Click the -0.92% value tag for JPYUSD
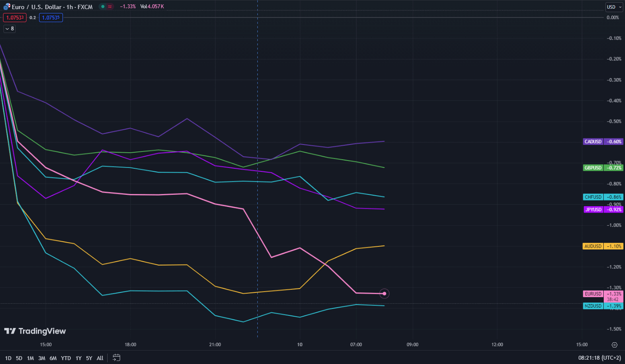This screenshot has width=625, height=364. coord(614,209)
